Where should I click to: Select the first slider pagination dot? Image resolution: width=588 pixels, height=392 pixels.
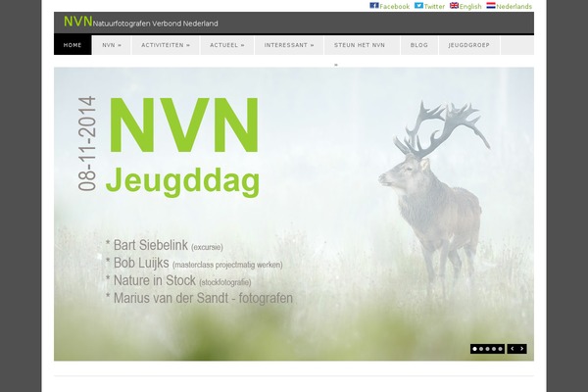[x=474, y=349]
